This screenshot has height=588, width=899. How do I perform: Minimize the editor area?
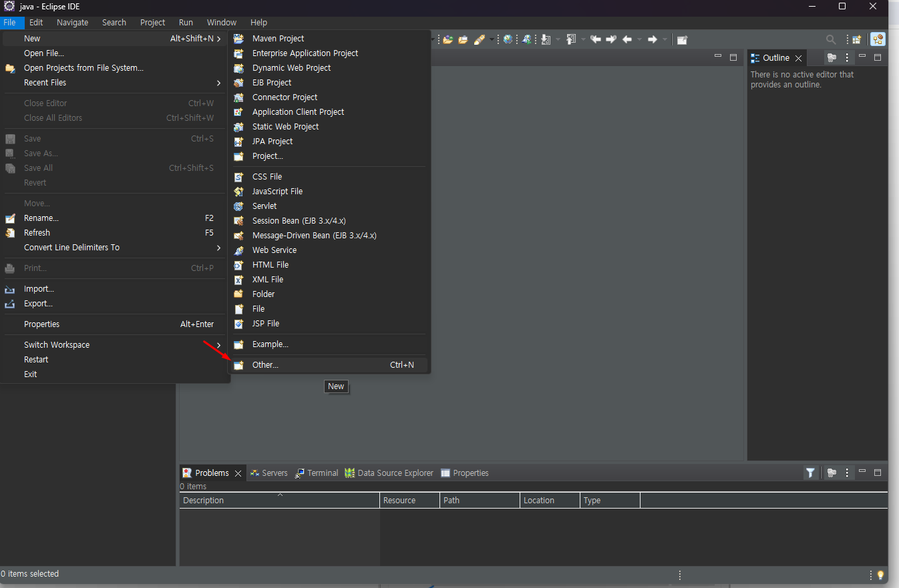718,57
